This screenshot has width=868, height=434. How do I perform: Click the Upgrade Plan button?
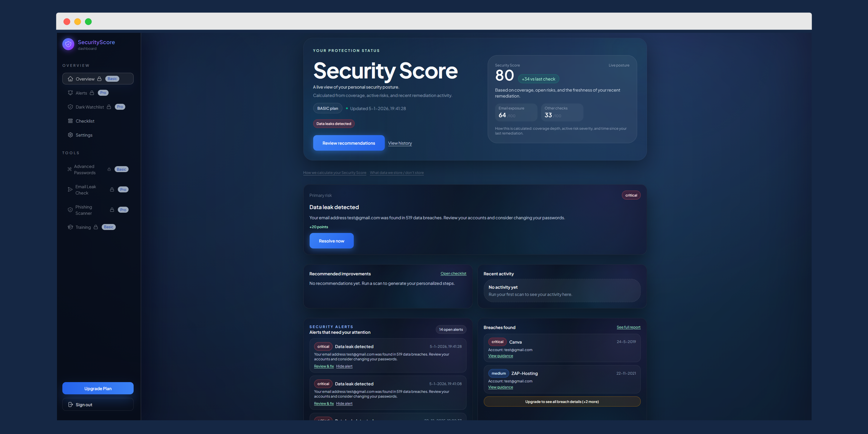pyautogui.click(x=98, y=388)
